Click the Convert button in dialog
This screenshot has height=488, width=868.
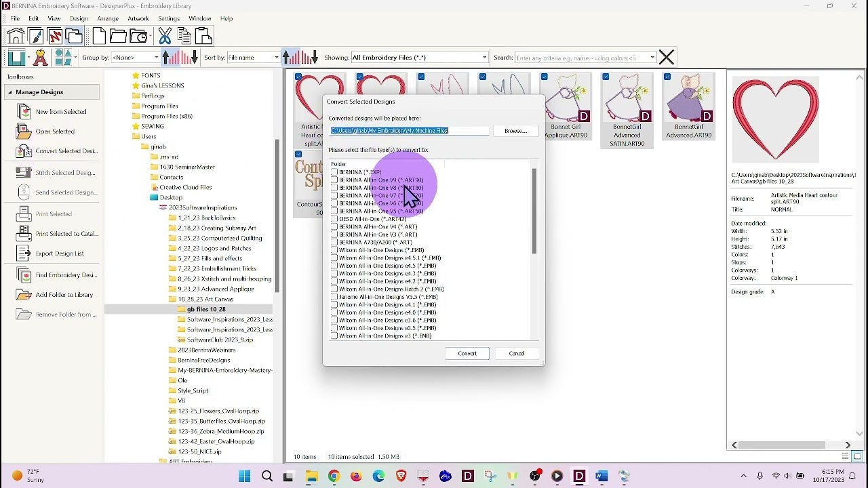coord(467,354)
